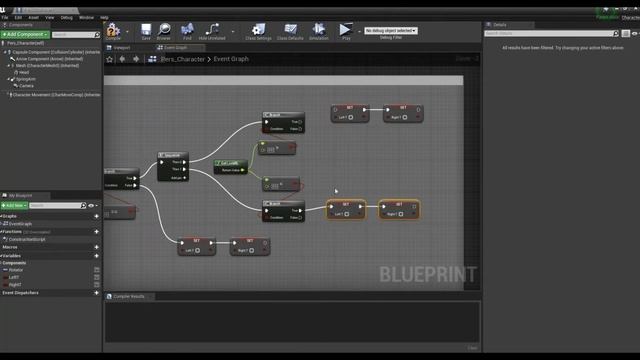Screen dimensions: 640x360
Task: Toggle editable eye for Right? variable
Action: pos(97,284)
